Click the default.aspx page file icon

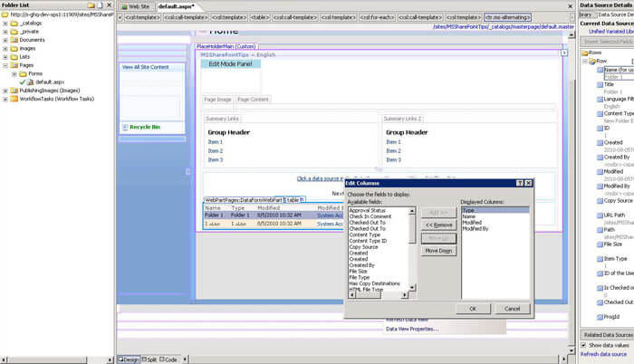coord(30,82)
